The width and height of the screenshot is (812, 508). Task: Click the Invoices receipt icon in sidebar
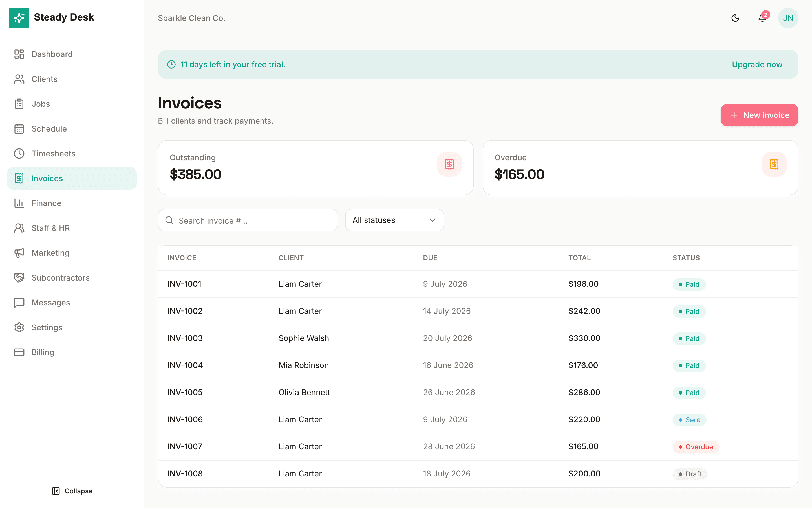19,178
